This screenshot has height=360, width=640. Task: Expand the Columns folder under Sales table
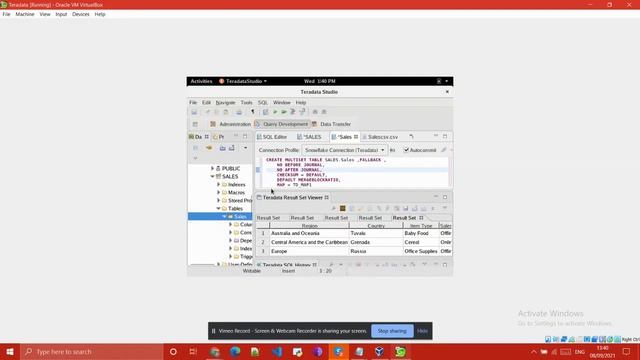(x=230, y=224)
